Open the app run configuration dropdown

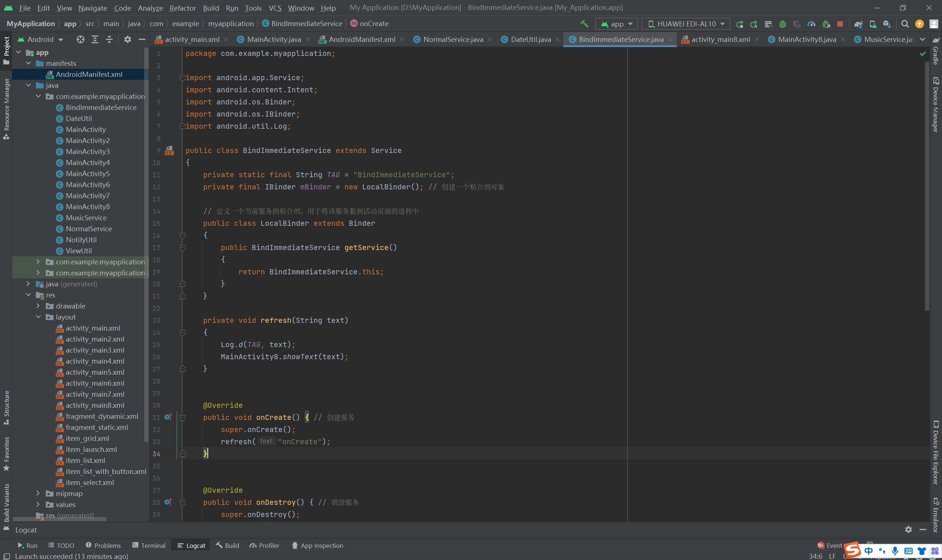tap(616, 24)
